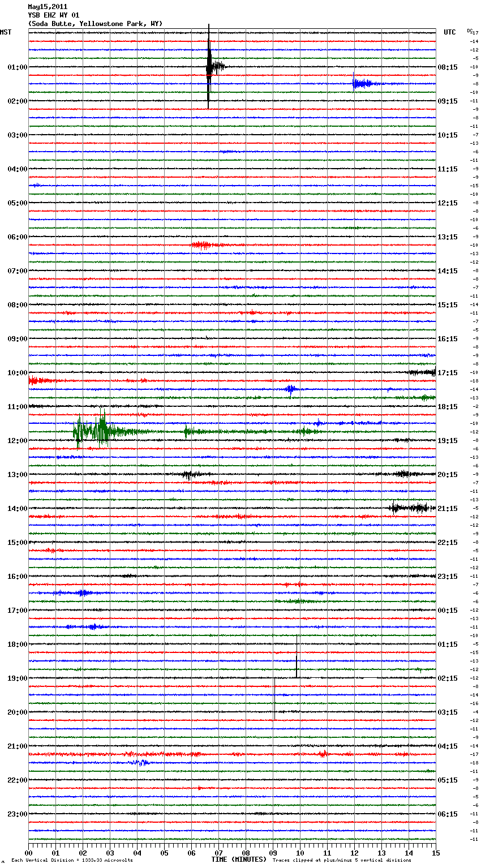Click the 15:15 UTC time label
Screen dimensions: 481x868
(x=448, y=305)
